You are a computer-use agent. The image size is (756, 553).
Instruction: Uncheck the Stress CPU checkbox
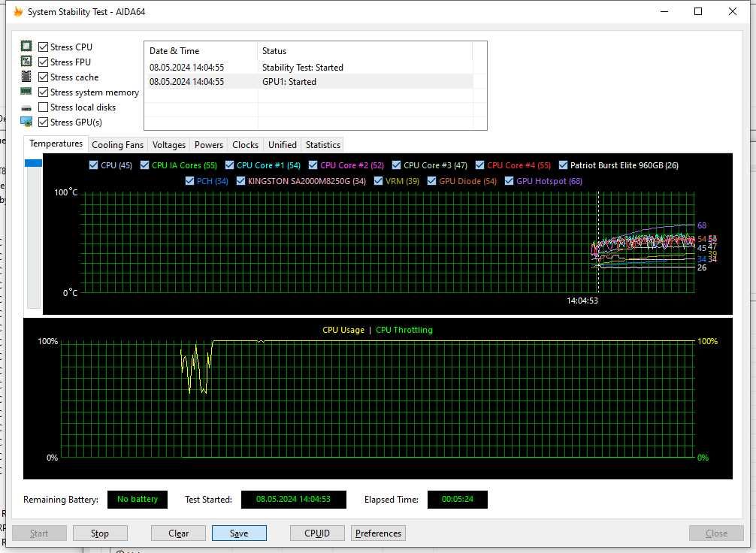point(44,47)
